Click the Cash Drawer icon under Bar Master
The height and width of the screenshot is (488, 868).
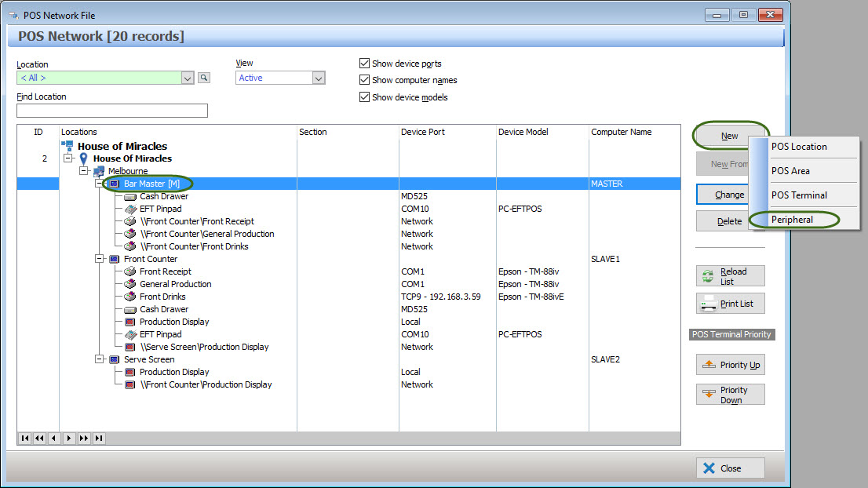tap(130, 196)
